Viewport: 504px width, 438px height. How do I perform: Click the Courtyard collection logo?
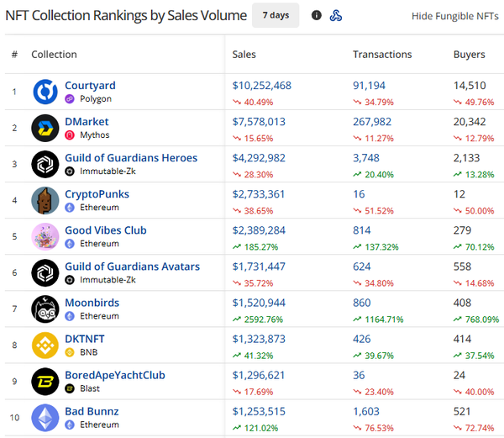[x=45, y=92]
